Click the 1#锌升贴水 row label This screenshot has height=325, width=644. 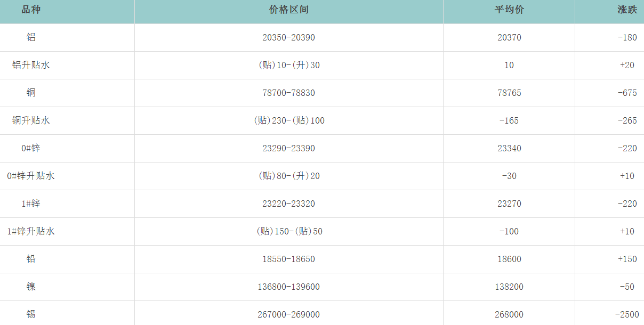point(31,232)
